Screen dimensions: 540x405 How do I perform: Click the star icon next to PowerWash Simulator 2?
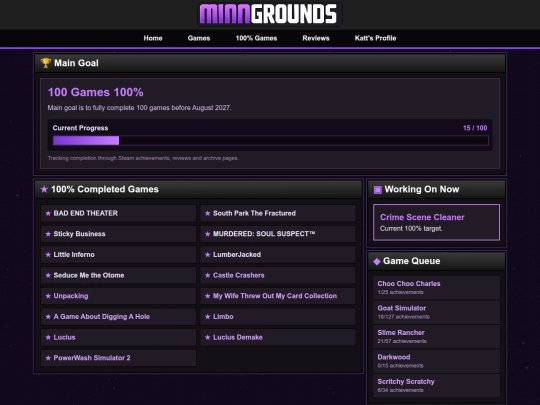48,358
